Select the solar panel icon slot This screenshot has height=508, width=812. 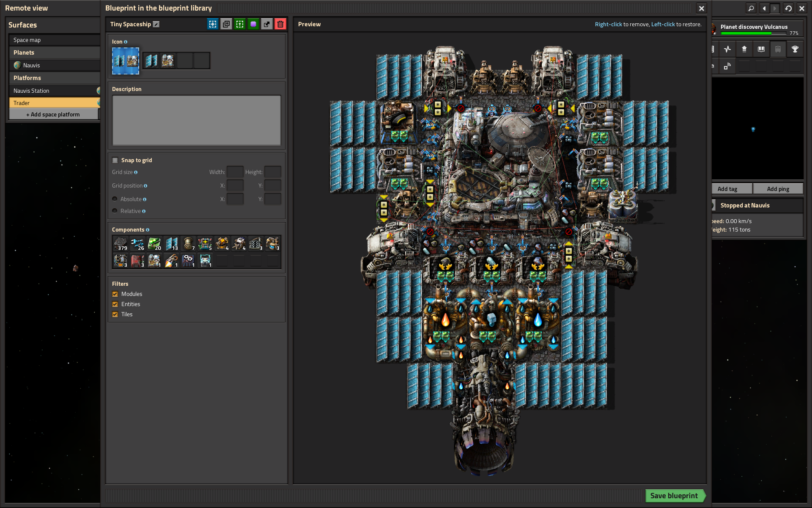pyautogui.click(x=151, y=61)
